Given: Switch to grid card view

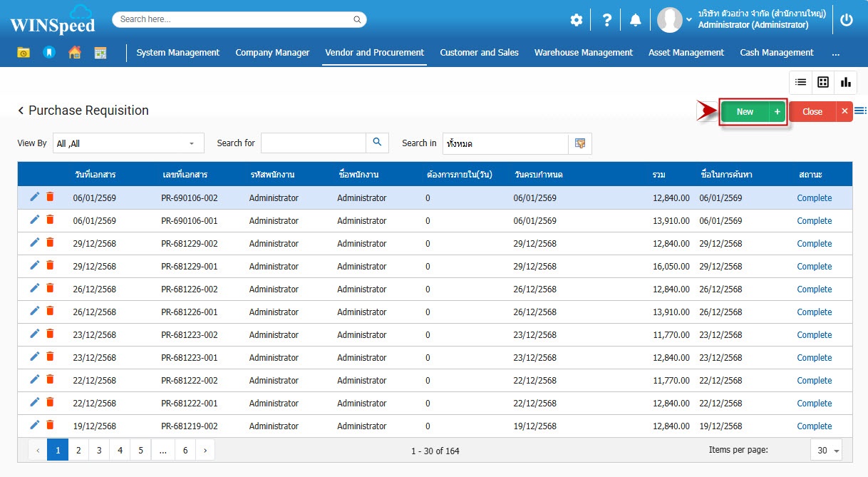Looking at the screenshot, I should tap(823, 82).
